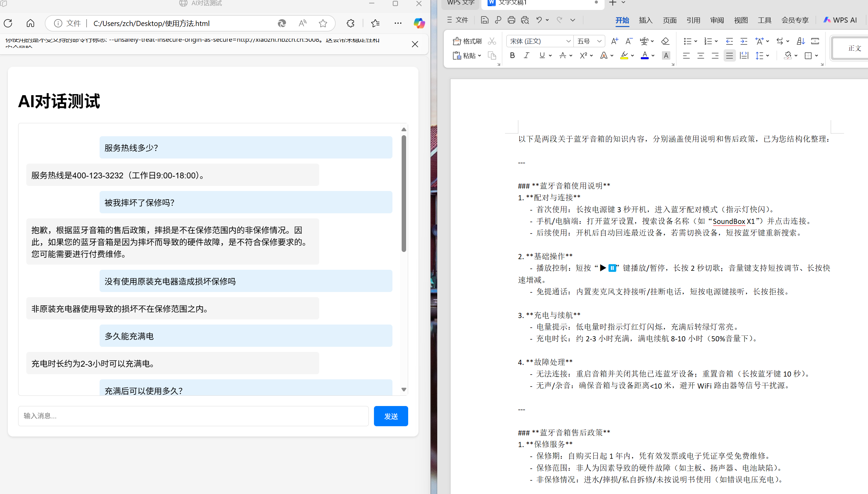The width and height of the screenshot is (868, 494).
Task: Expand the new tab dropdown next to plus
Action: pyautogui.click(x=623, y=3)
